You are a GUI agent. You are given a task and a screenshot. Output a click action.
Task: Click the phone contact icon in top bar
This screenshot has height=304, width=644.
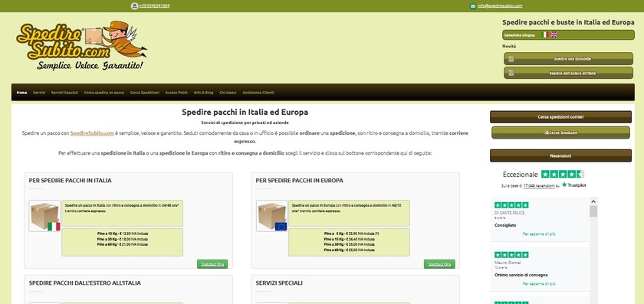[x=134, y=6]
